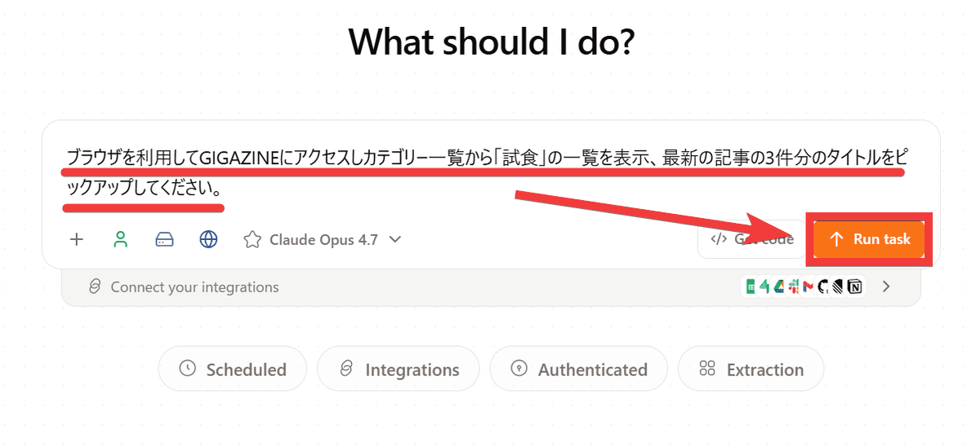
Task: Click the Linear striped circle integration icon
Action: pyautogui.click(x=837, y=287)
